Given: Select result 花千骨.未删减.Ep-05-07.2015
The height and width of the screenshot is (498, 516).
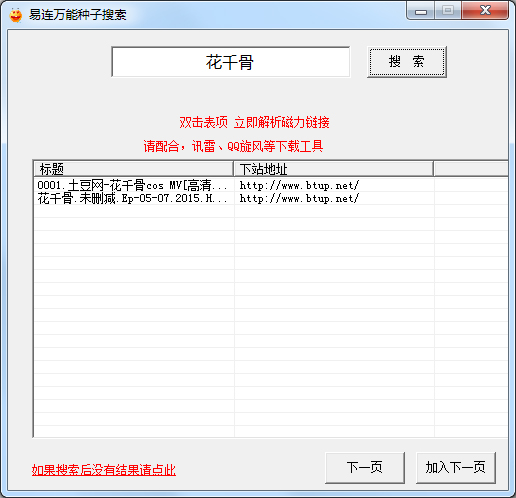Looking at the screenshot, I should [x=132, y=198].
